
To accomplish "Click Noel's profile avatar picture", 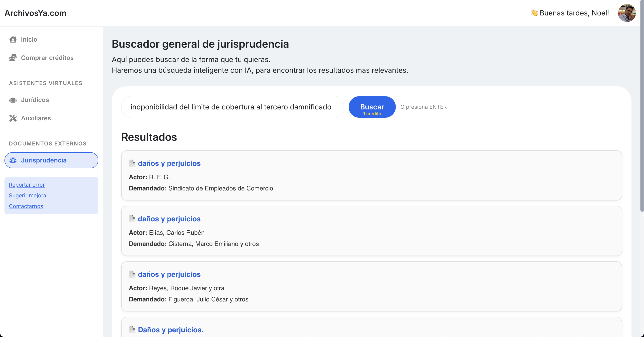I will 627,13.
